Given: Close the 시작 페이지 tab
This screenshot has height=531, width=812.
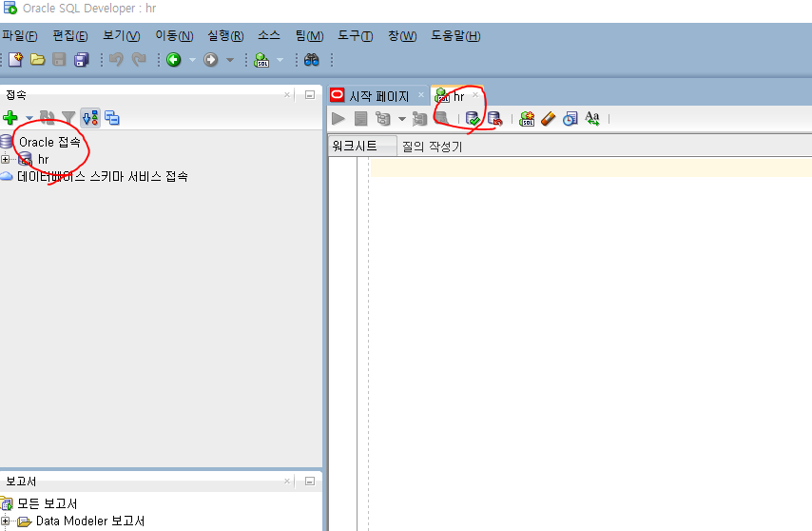Looking at the screenshot, I should pos(421,95).
